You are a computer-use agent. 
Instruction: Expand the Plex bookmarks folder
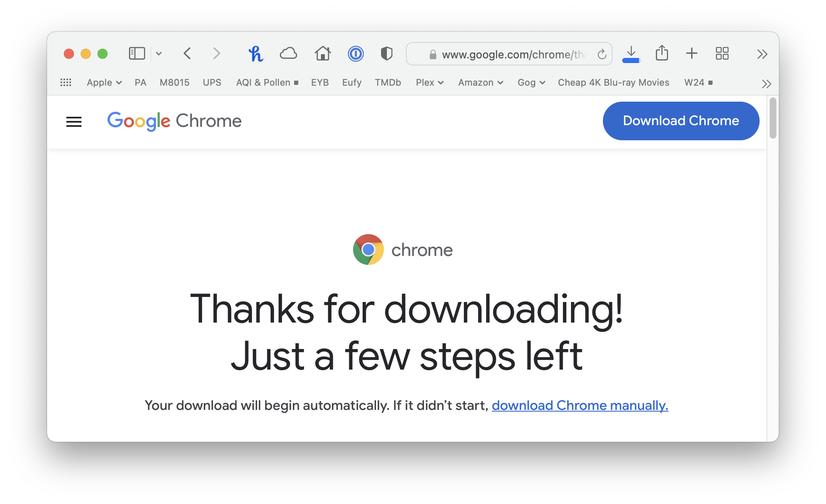429,83
